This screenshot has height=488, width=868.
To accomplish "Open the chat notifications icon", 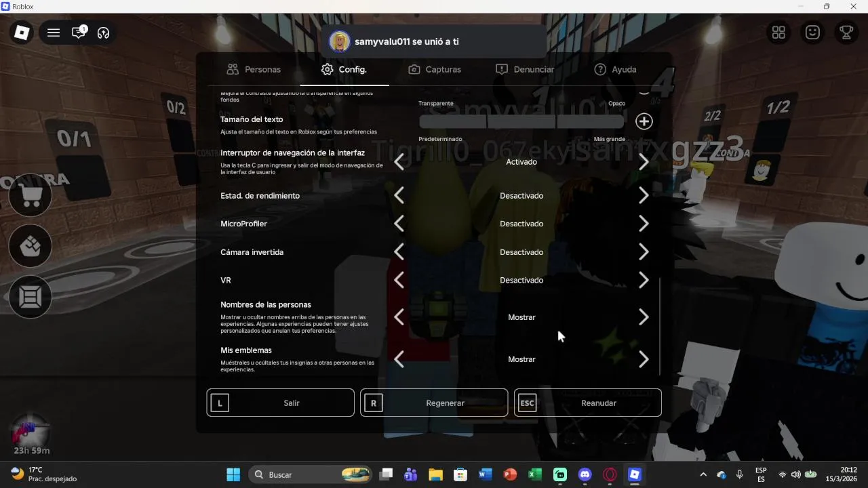I will point(79,33).
